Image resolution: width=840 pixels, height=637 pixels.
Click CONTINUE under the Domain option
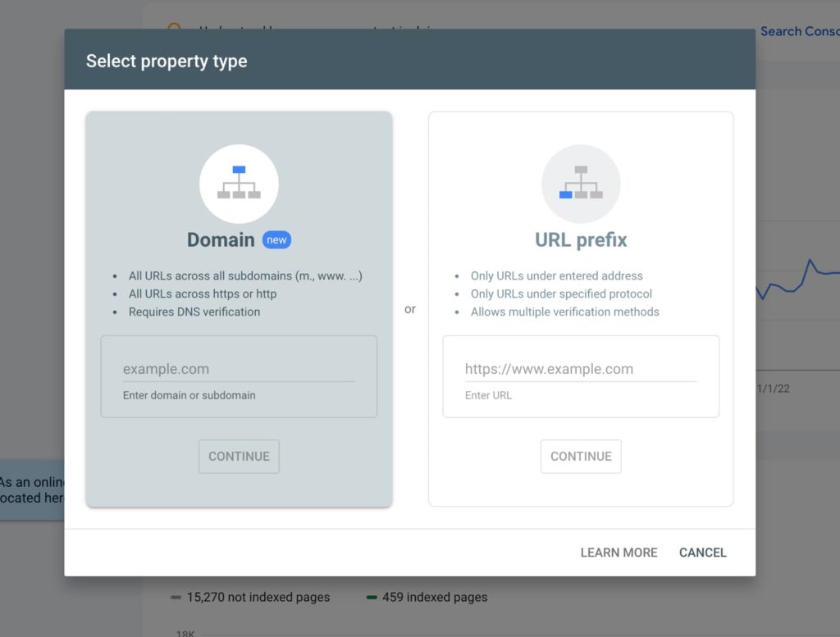(x=239, y=457)
